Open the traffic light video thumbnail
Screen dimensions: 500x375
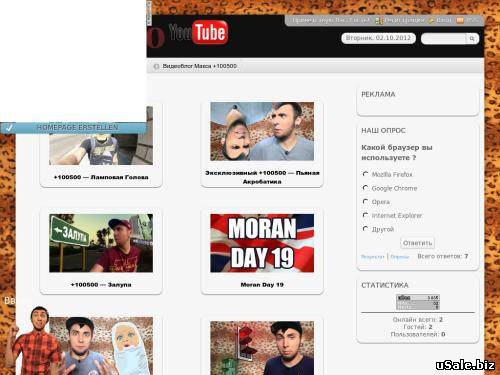tap(262, 348)
